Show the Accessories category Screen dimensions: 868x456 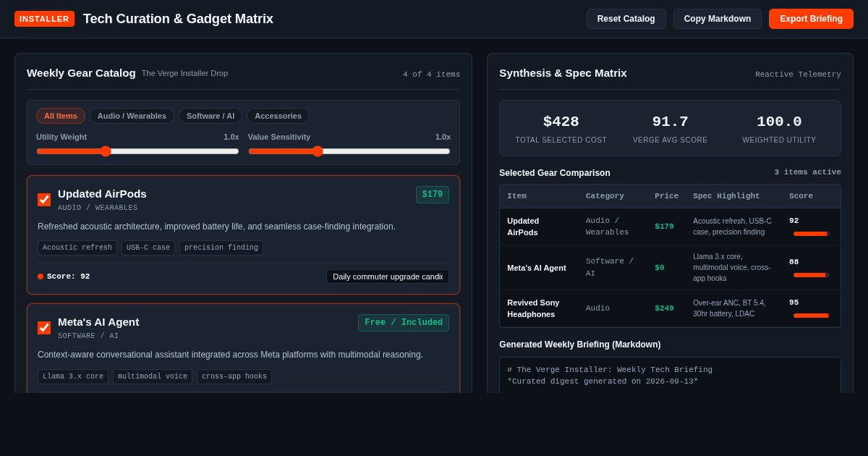coord(278,116)
